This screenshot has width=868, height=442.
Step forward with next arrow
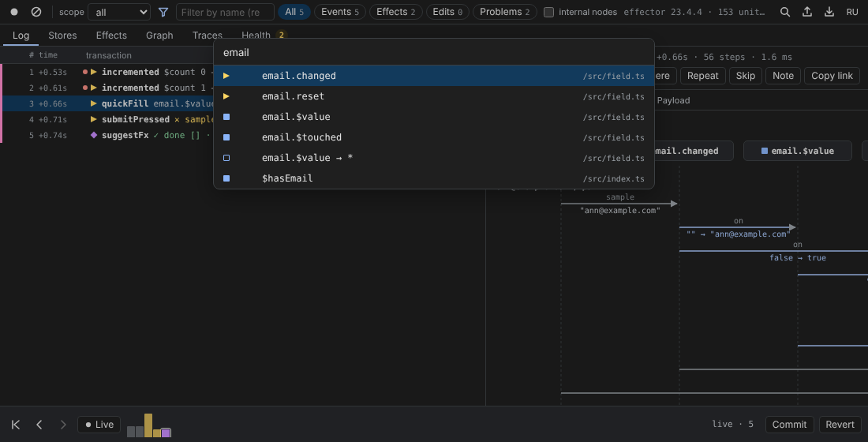click(x=63, y=425)
